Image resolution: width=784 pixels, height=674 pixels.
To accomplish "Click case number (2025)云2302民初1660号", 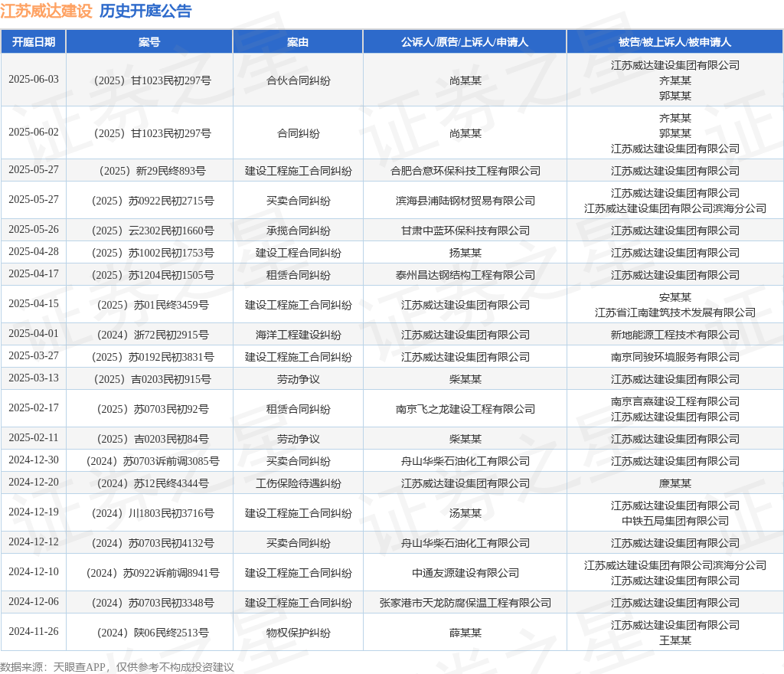I will pyautogui.click(x=152, y=231).
